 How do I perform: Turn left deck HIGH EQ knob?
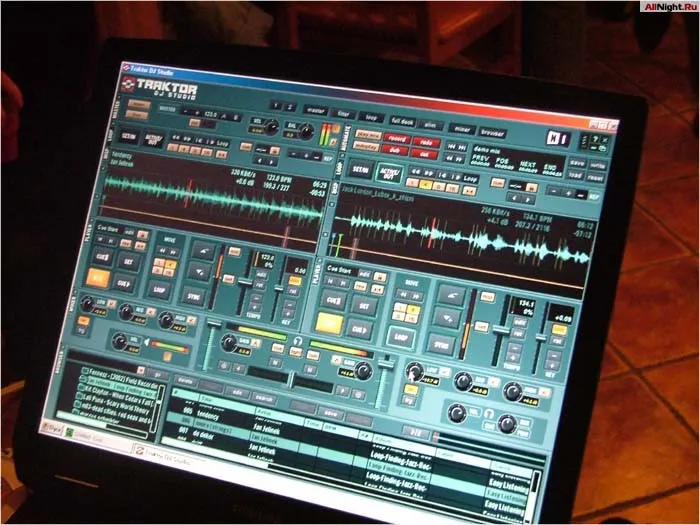[166, 320]
